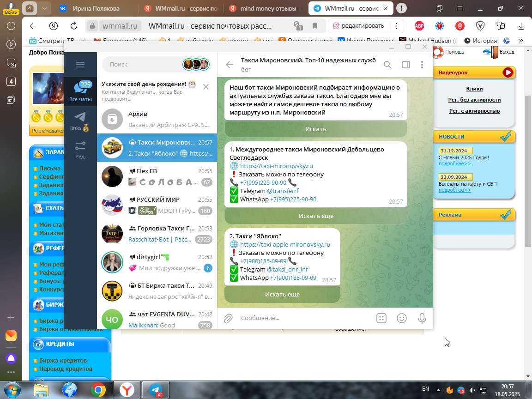
Task: Click phone number +7(900)185-09-09 call link
Action: [x=263, y=261]
